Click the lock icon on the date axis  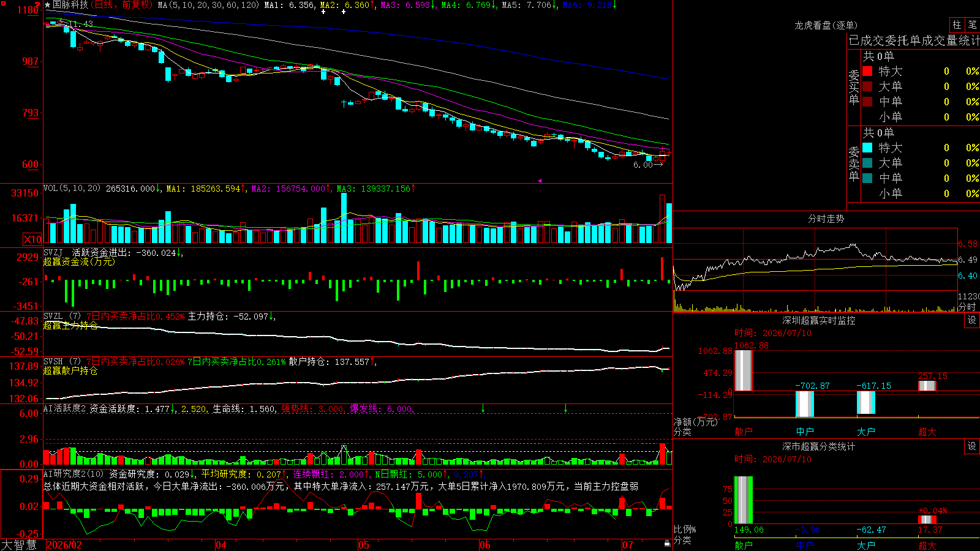pos(667,544)
